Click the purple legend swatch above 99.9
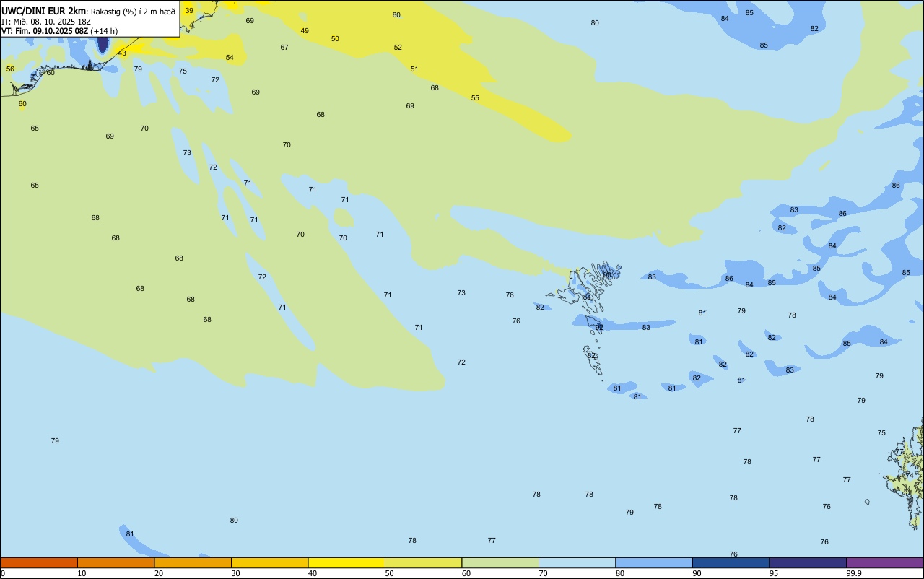The height and width of the screenshot is (579, 924). pyautogui.click(x=884, y=562)
